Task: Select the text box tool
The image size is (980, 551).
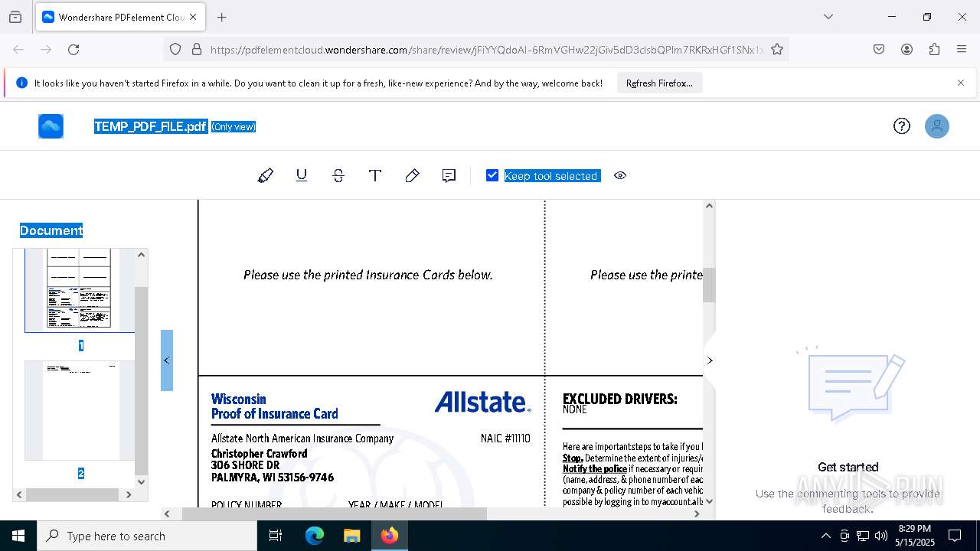Action: [375, 176]
